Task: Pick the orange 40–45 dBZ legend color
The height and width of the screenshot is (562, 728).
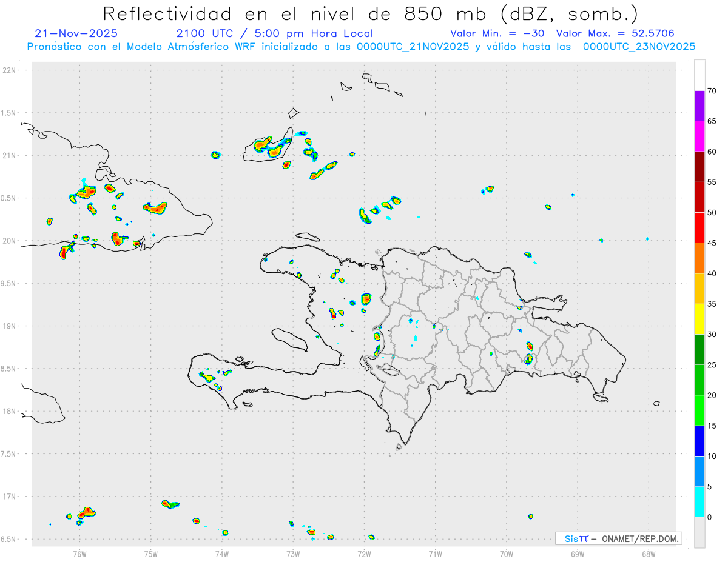Action: [x=699, y=258]
